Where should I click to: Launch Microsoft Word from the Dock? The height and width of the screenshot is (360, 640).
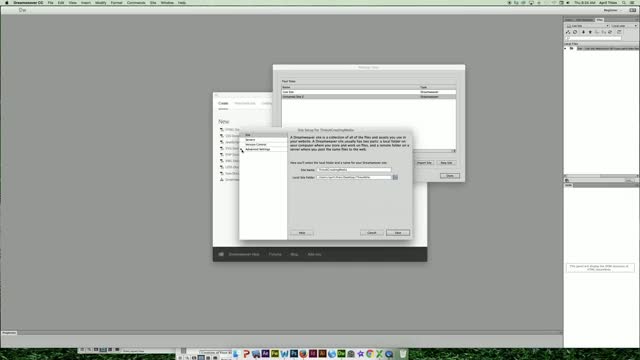point(284,353)
